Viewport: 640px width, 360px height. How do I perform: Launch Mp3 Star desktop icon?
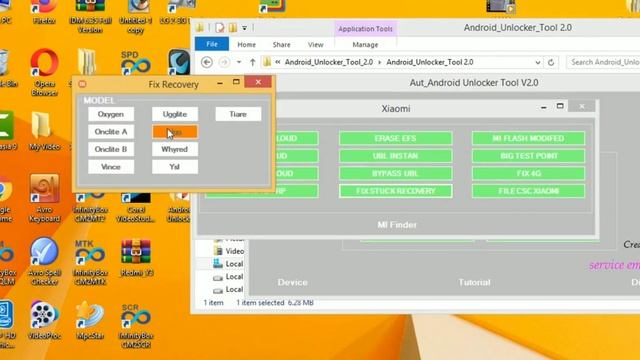(90, 320)
